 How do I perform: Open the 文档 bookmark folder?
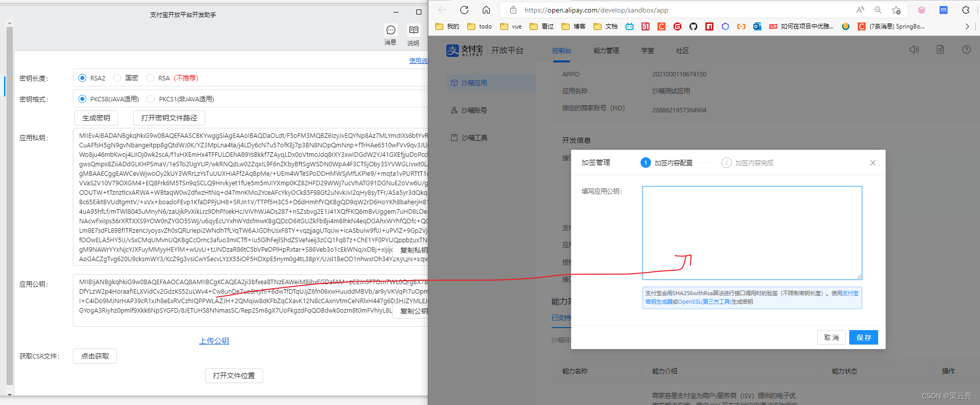[x=606, y=26]
